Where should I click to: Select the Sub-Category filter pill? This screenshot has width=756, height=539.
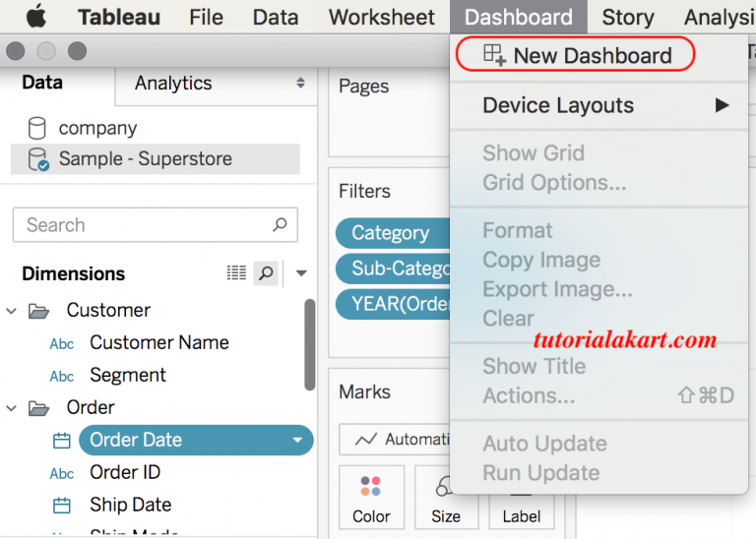[x=393, y=269]
